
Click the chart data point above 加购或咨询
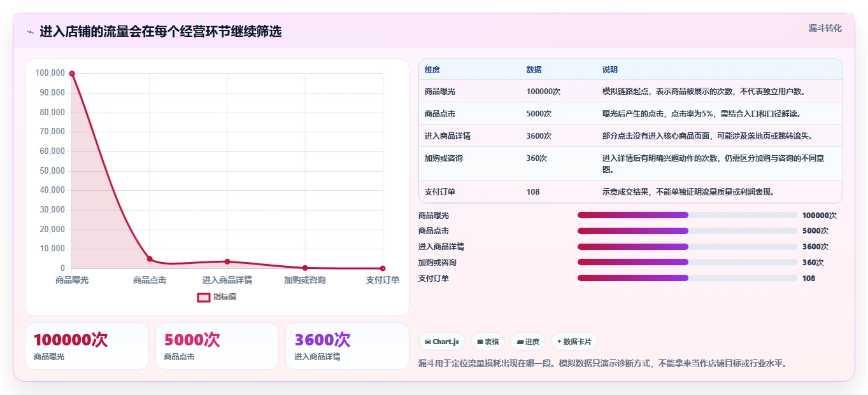coord(305,268)
